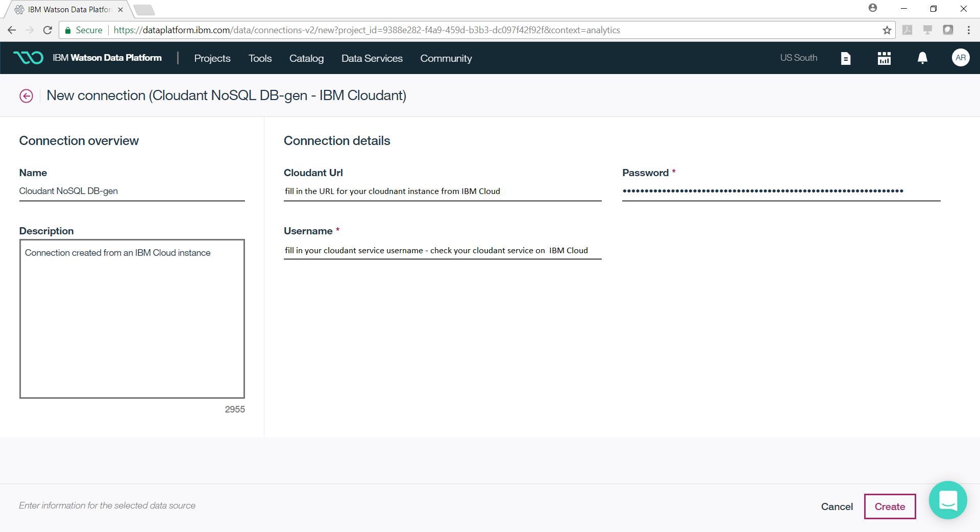Image resolution: width=980 pixels, height=532 pixels.
Task: Open notifications bell
Action: (922, 58)
